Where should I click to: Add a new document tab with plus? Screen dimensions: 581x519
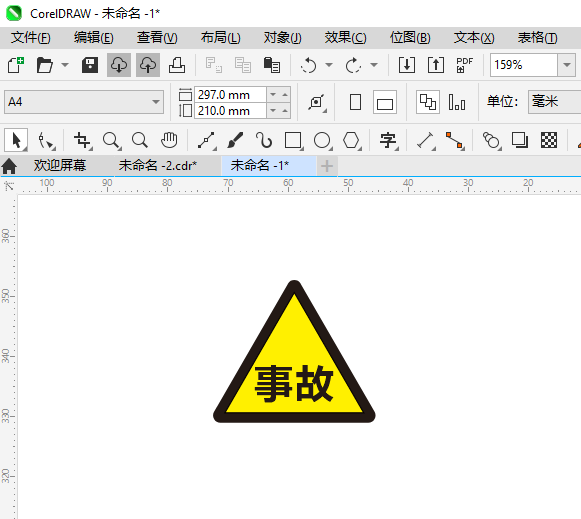click(327, 166)
